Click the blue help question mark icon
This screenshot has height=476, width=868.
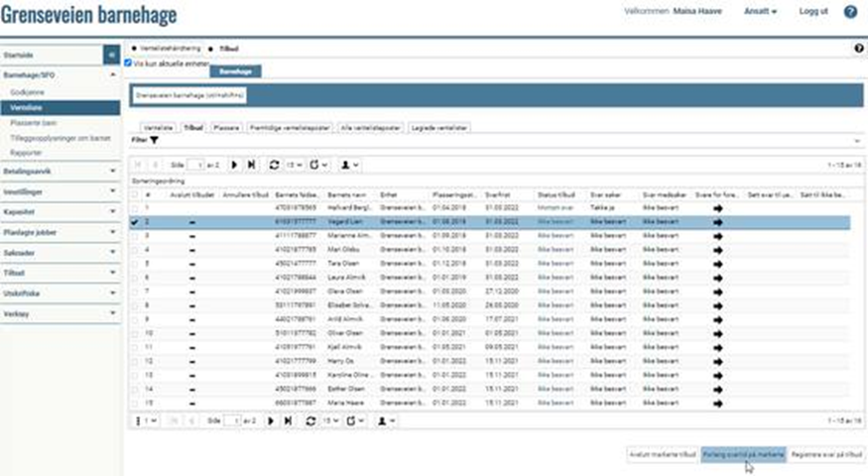pos(850,12)
